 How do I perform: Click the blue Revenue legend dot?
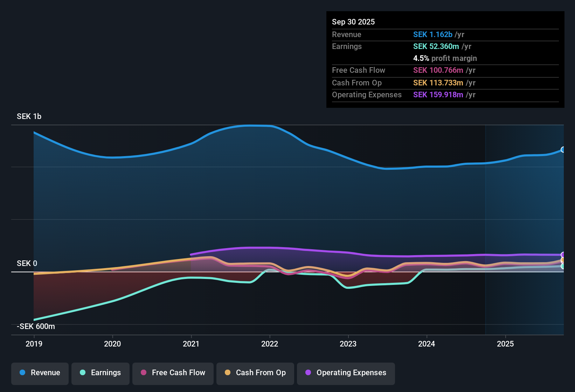[x=22, y=372]
